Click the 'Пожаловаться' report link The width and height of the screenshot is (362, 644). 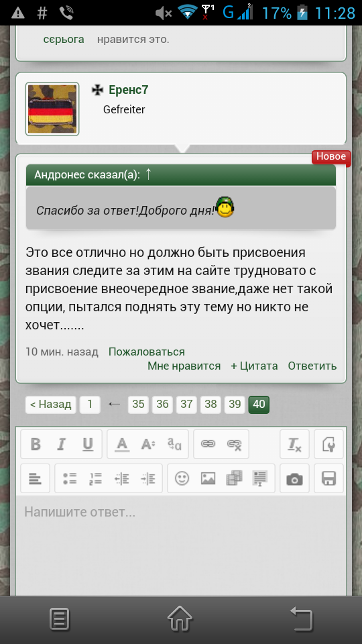(x=147, y=352)
